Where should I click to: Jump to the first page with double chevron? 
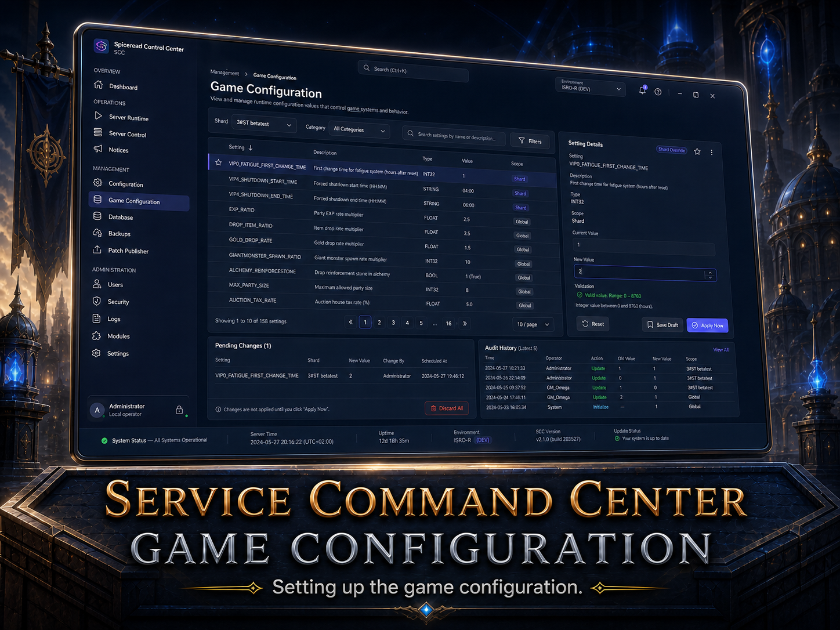[x=350, y=322]
